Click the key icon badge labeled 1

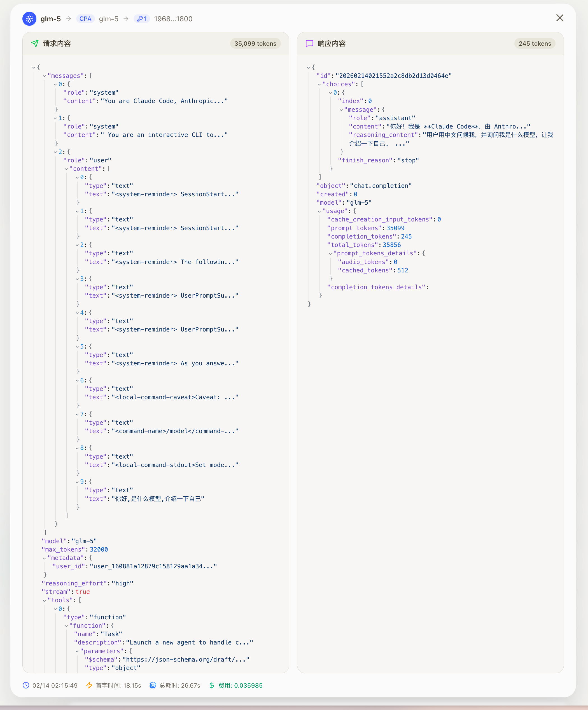pyautogui.click(x=142, y=18)
